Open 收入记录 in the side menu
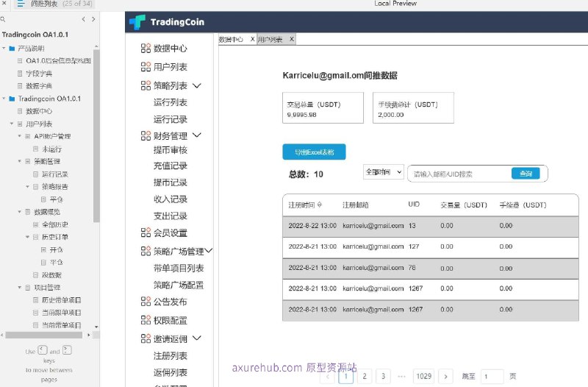588x387 pixels. [171, 199]
